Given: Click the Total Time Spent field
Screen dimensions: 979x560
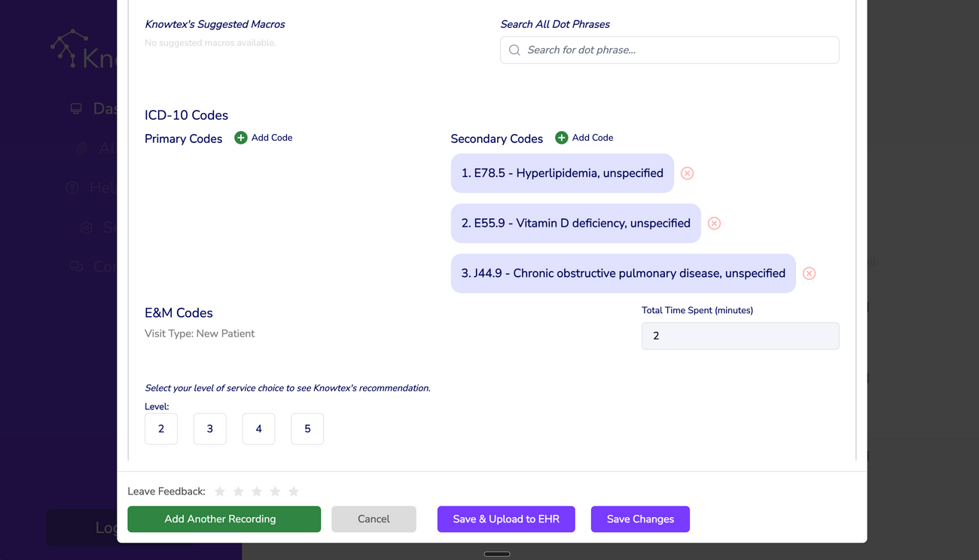Looking at the screenshot, I should coord(740,336).
